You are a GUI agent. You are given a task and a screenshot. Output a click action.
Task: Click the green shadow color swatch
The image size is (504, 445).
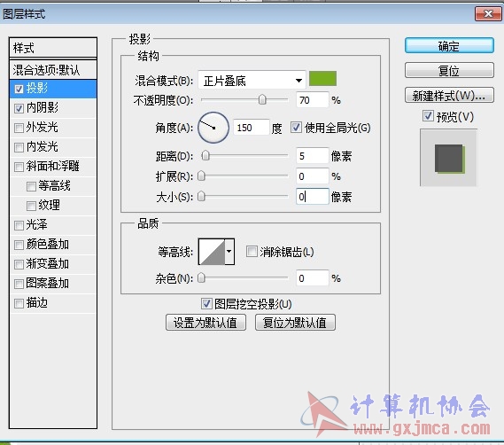pyautogui.click(x=322, y=79)
